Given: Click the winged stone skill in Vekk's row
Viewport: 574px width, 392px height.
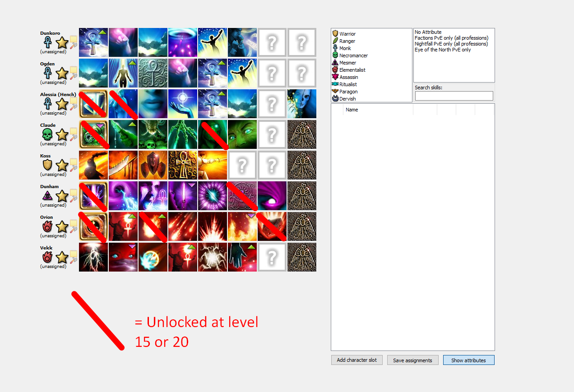Looking at the screenshot, I should pos(302,257).
